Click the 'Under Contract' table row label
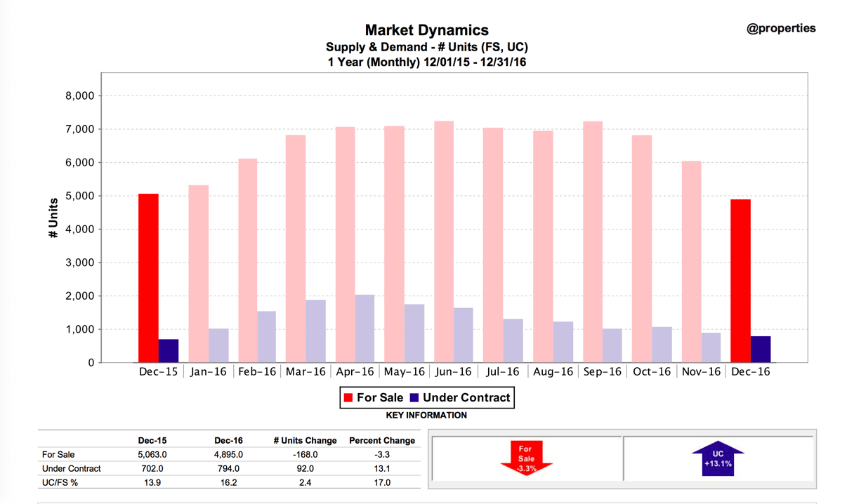Screen dimensions: 854x504 pyautogui.click(x=72, y=469)
